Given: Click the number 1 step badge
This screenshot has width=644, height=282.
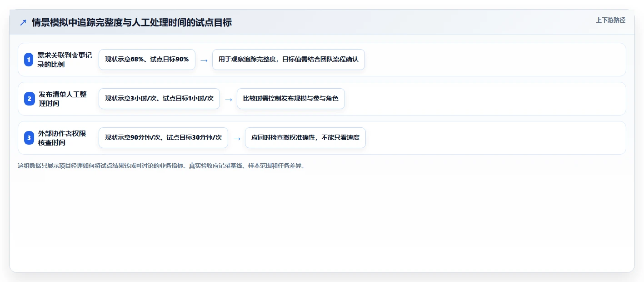Looking at the screenshot, I should tap(29, 60).
